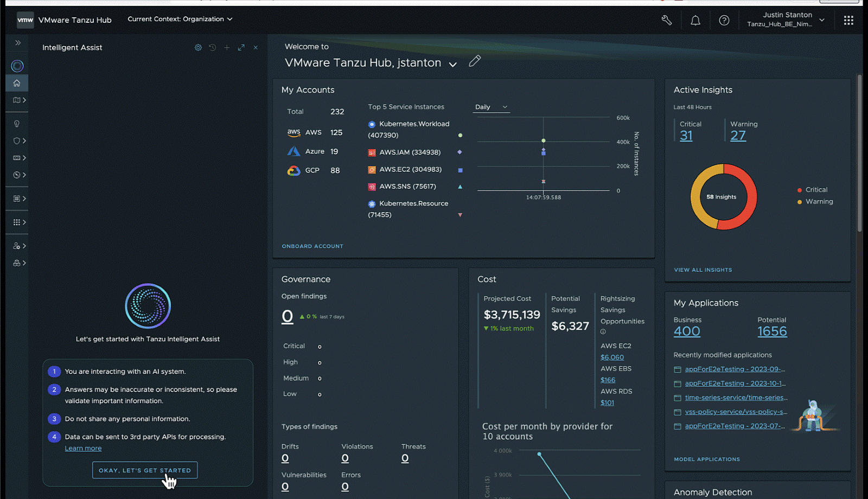Image resolution: width=868 pixels, height=499 pixels.
Task: Open the wrench tools icon in top bar
Action: pyautogui.click(x=666, y=20)
